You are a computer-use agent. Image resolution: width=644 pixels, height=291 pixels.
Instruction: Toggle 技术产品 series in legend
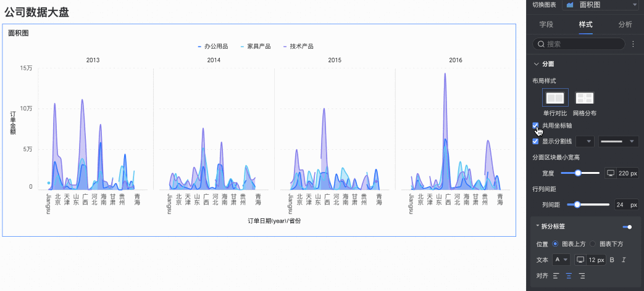click(298, 46)
